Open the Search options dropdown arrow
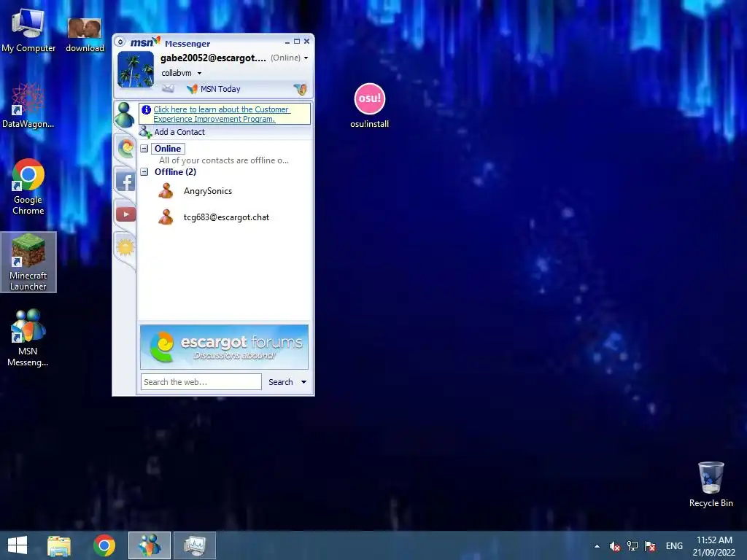Image resolution: width=747 pixels, height=560 pixels. [304, 382]
